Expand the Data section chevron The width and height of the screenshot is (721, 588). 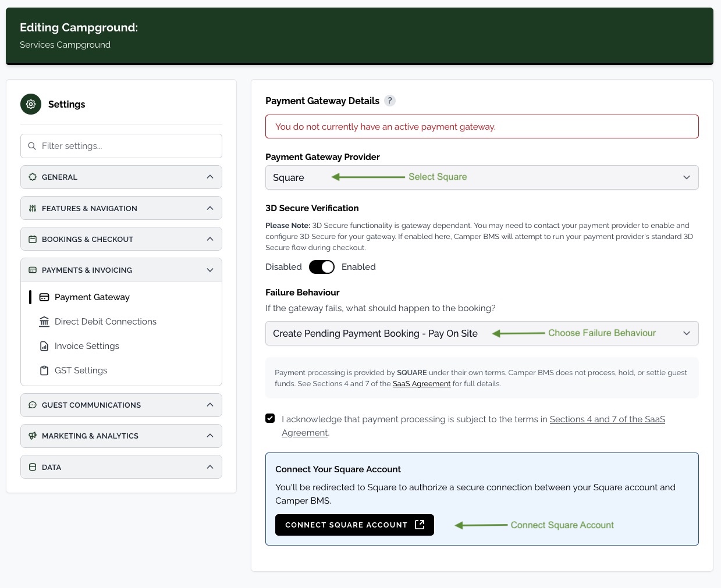210,467
